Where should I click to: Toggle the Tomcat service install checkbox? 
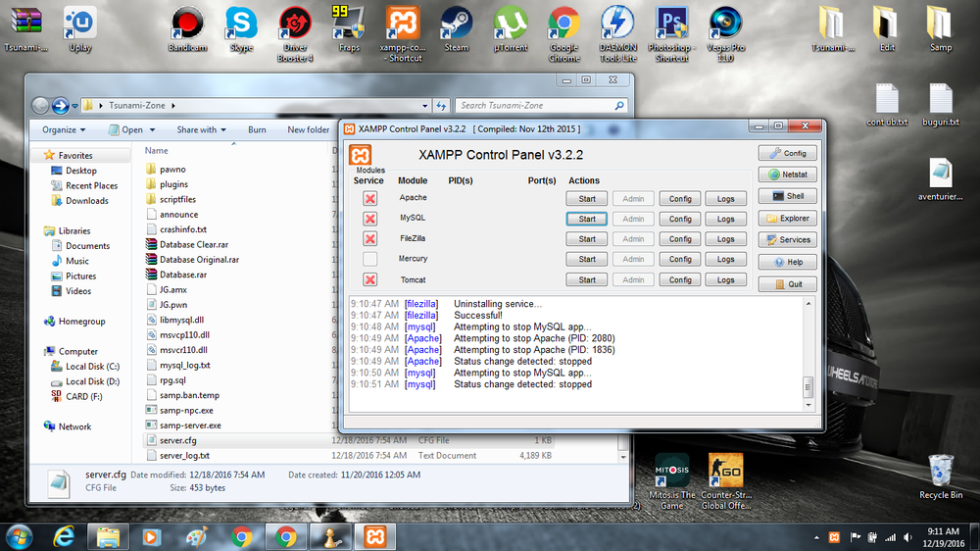tap(370, 279)
